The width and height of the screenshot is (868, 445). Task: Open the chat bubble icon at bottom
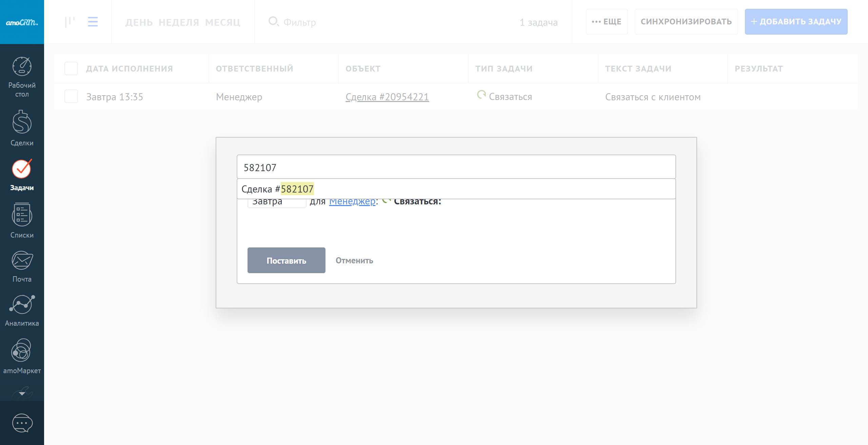(22, 423)
